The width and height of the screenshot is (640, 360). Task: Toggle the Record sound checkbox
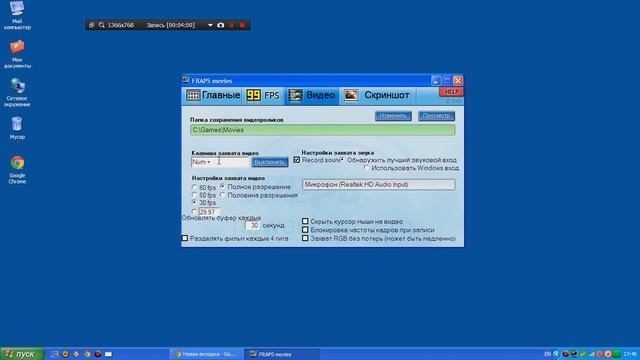297,160
